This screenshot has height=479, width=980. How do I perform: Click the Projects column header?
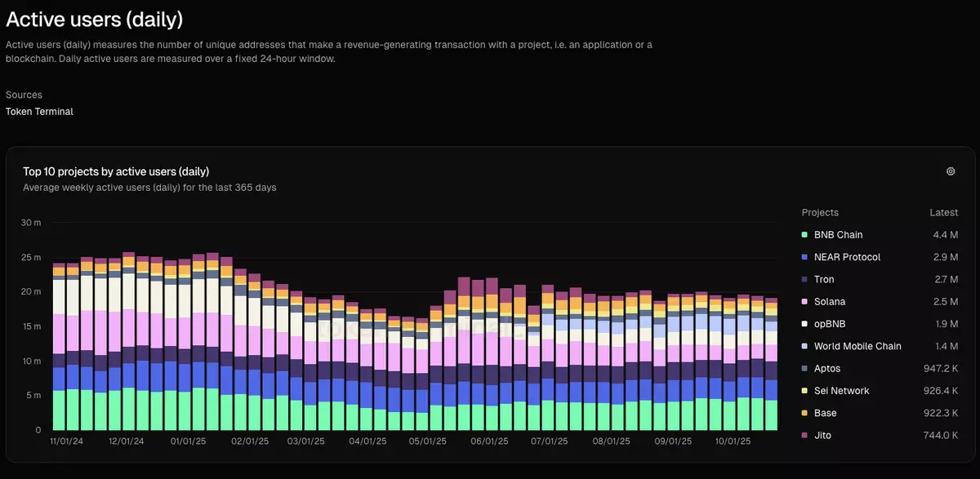tap(820, 212)
